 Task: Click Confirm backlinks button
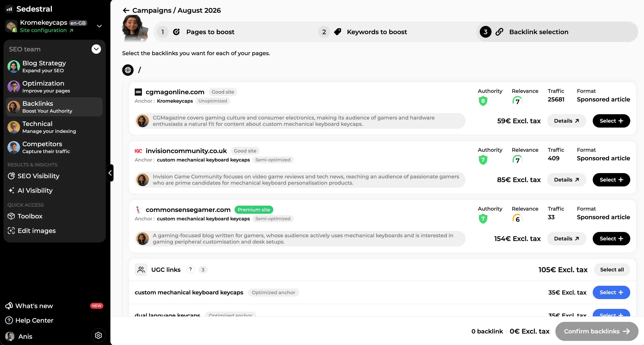coord(597,331)
